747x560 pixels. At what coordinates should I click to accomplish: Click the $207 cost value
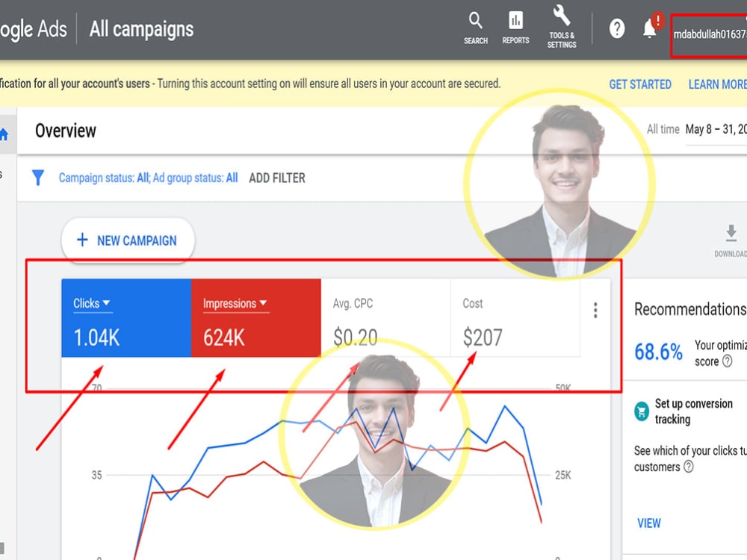pos(483,337)
